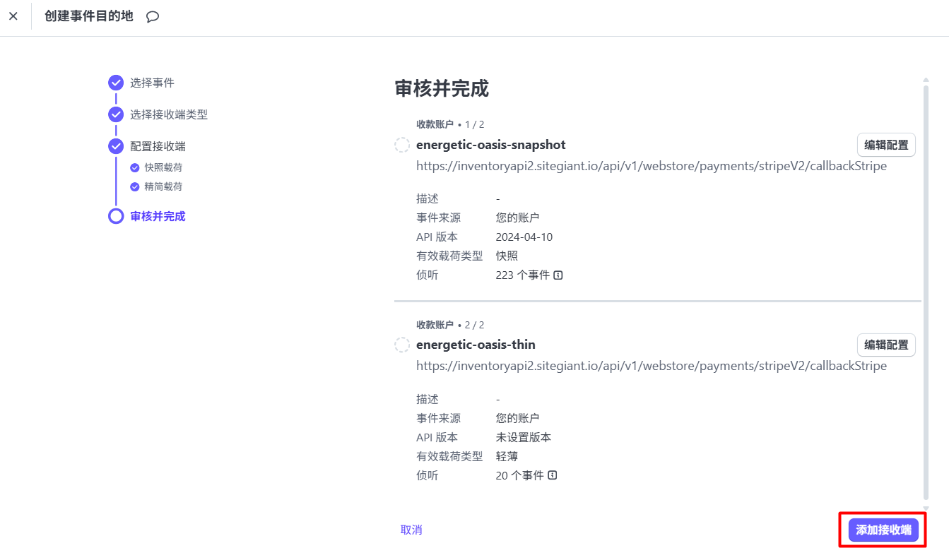Select the 快照载荷 sub-step

click(x=163, y=167)
